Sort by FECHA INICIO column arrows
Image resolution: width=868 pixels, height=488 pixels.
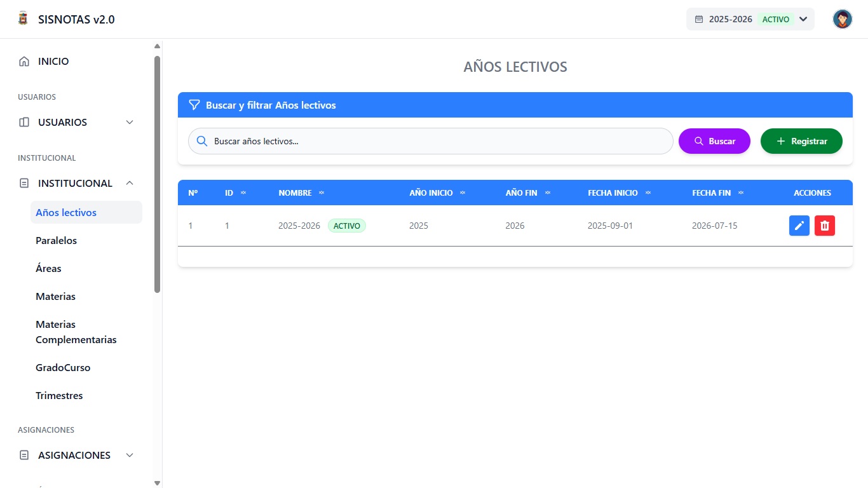pos(648,193)
